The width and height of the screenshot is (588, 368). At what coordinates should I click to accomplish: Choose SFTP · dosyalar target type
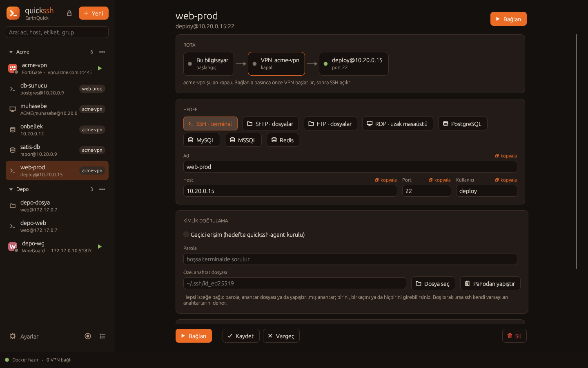tap(271, 123)
